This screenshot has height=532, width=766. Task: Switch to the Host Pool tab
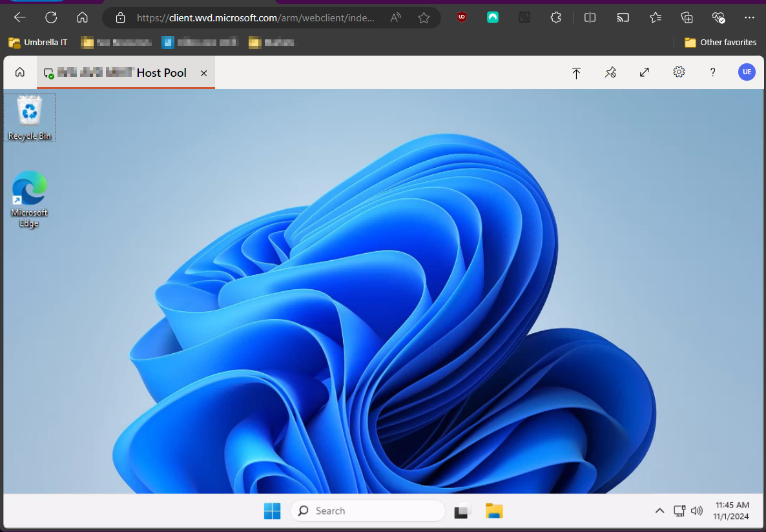tap(125, 72)
